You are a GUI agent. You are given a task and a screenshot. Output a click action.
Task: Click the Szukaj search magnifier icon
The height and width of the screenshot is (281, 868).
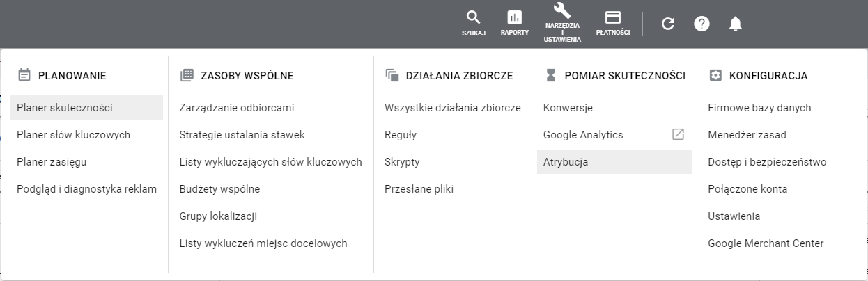(473, 17)
